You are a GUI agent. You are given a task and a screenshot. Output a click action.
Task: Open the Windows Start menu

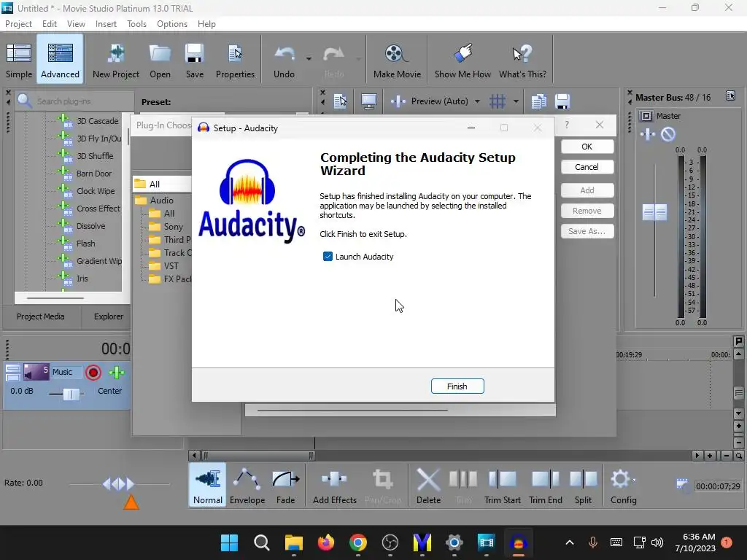(x=229, y=542)
